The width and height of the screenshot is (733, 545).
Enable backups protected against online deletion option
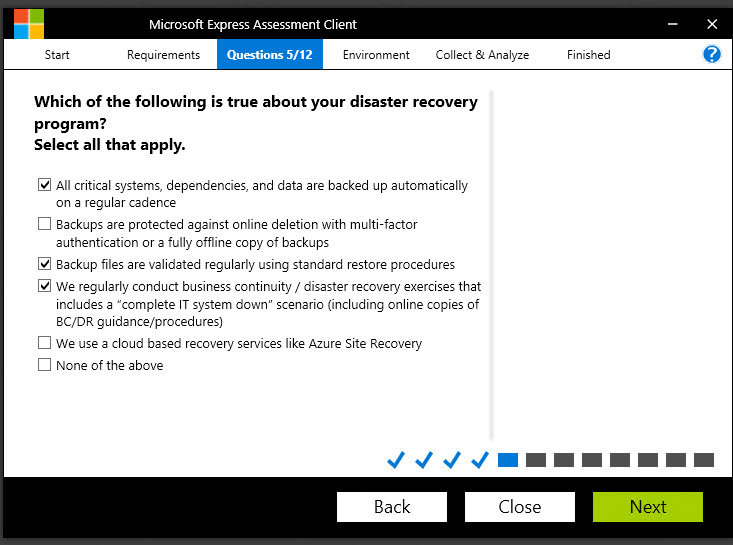(x=44, y=224)
